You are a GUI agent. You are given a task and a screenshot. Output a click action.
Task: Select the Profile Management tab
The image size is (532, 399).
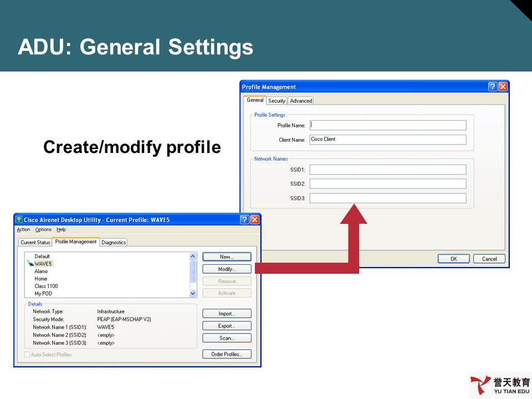[76, 242]
